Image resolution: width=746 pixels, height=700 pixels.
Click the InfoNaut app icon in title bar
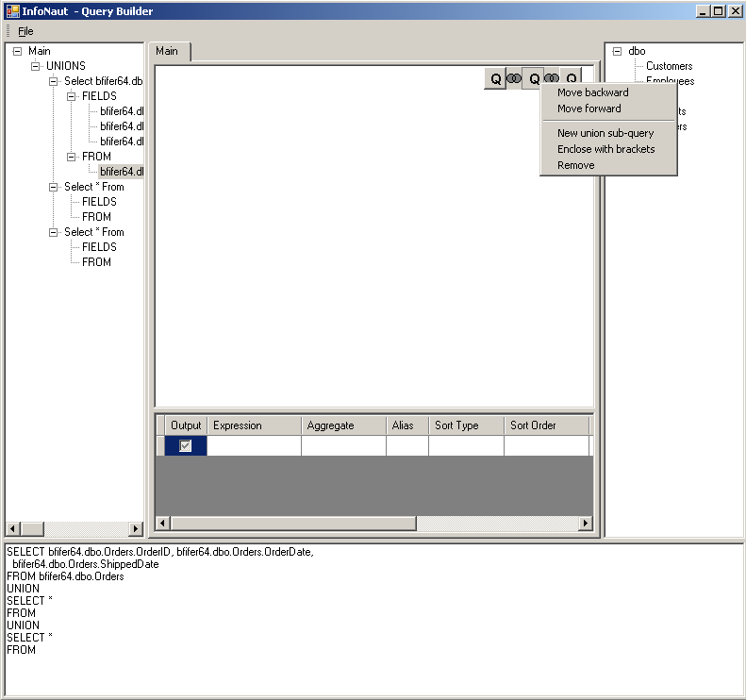[x=13, y=11]
